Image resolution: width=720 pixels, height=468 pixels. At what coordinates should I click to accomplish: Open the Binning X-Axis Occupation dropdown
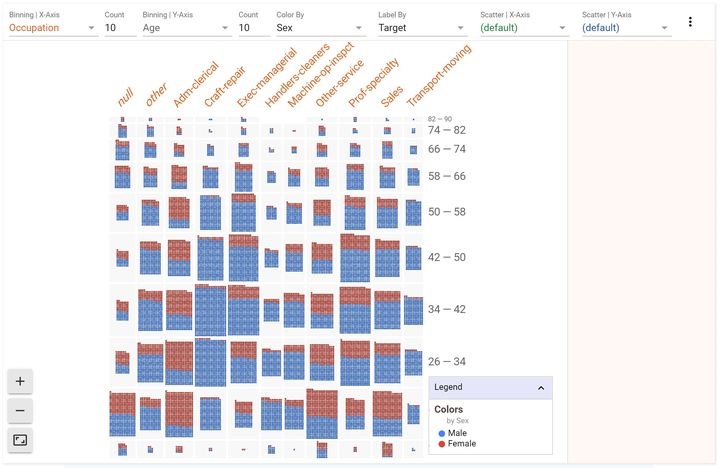(x=52, y=28)
